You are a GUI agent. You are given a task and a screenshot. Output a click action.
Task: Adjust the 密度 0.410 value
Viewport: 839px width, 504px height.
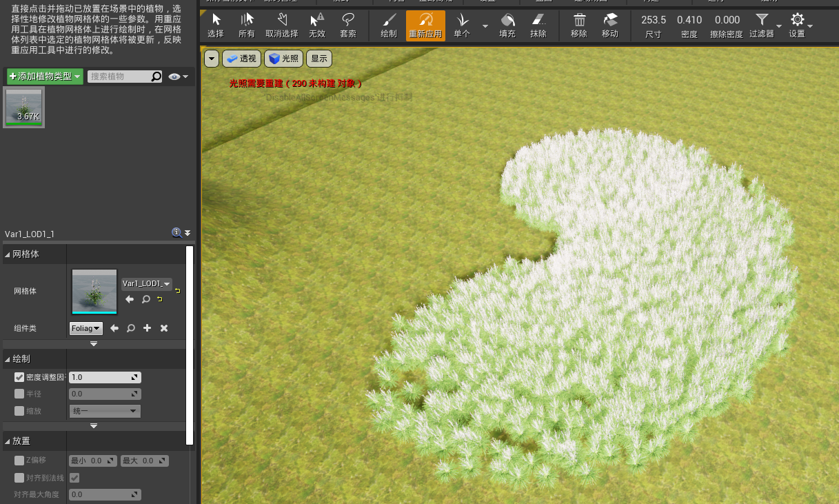pos(689,20)
